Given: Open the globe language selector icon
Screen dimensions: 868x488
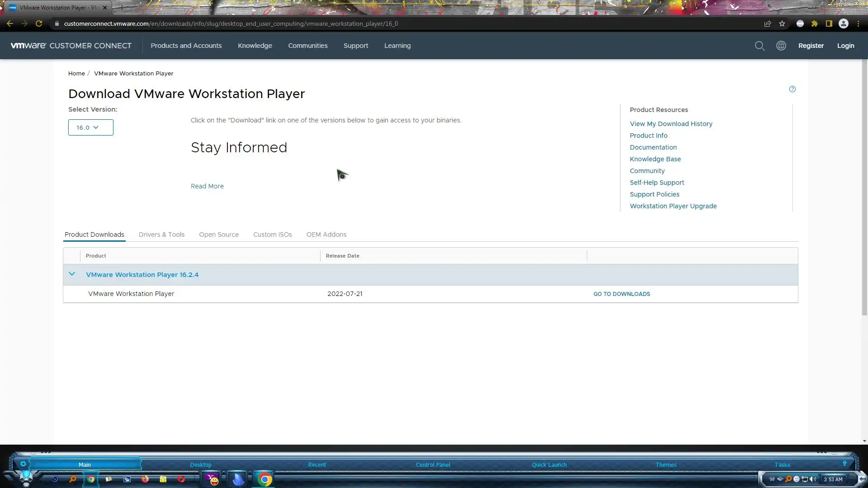Looking at the screenshot, I should pyautogui.click(x=781, y=46).
